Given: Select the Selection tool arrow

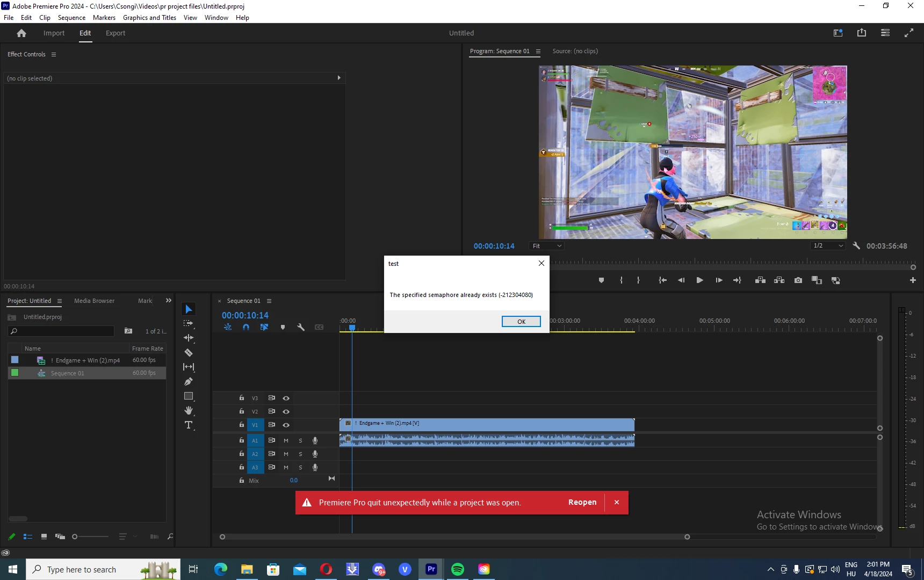Looking at the screenshot, I should click(x=189, y=309).
